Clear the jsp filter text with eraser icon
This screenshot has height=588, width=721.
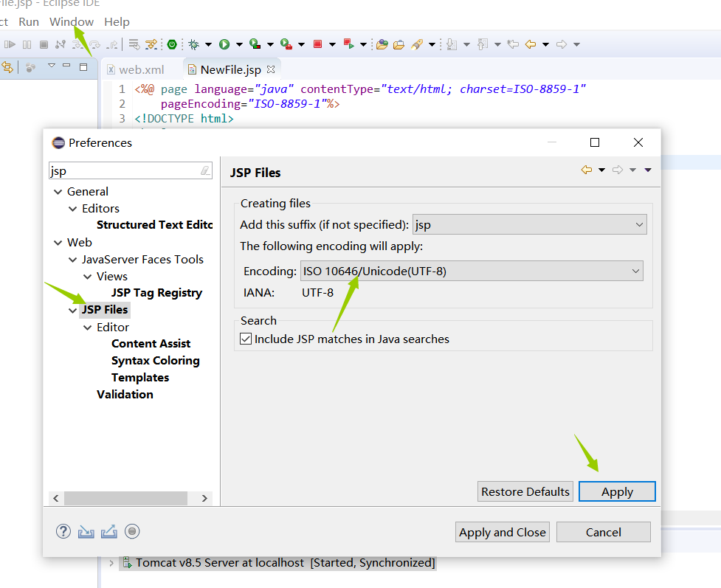point(205,170)
